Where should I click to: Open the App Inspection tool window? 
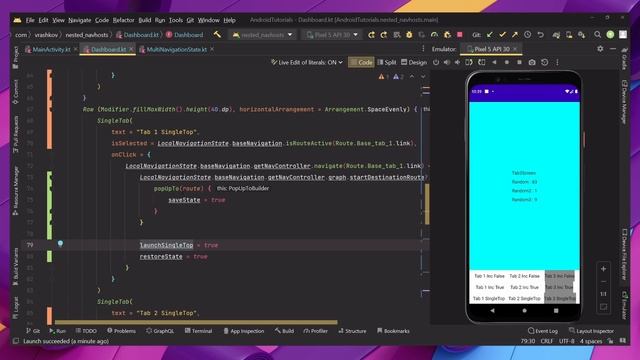[x=243, y=331]
